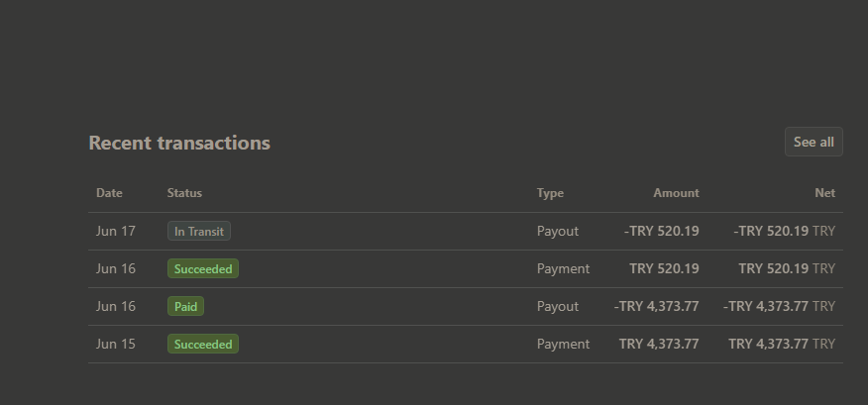Click Payout type in the In Transit row
This screenshot has height=405, width=868.
[x=558, y=231]
